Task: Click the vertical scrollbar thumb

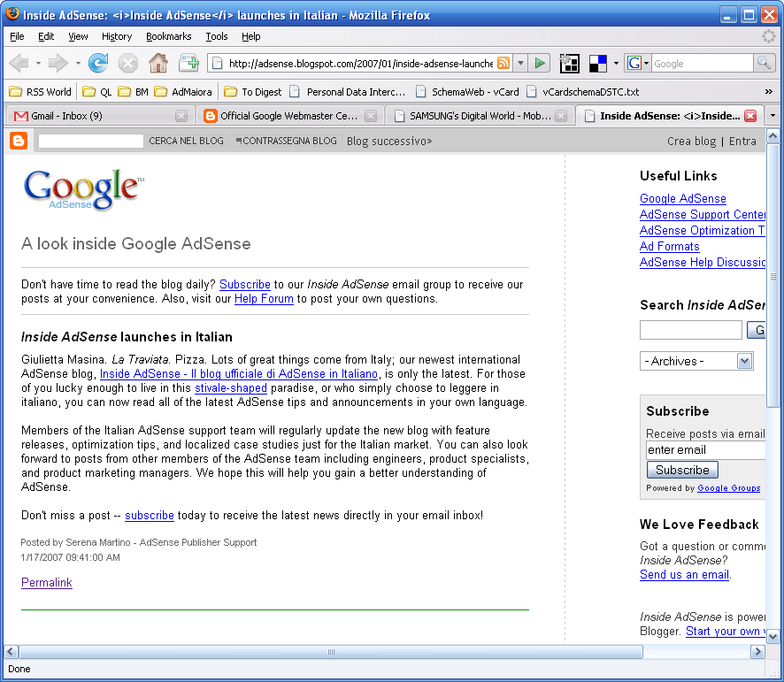Action: [x=772, y=275]
